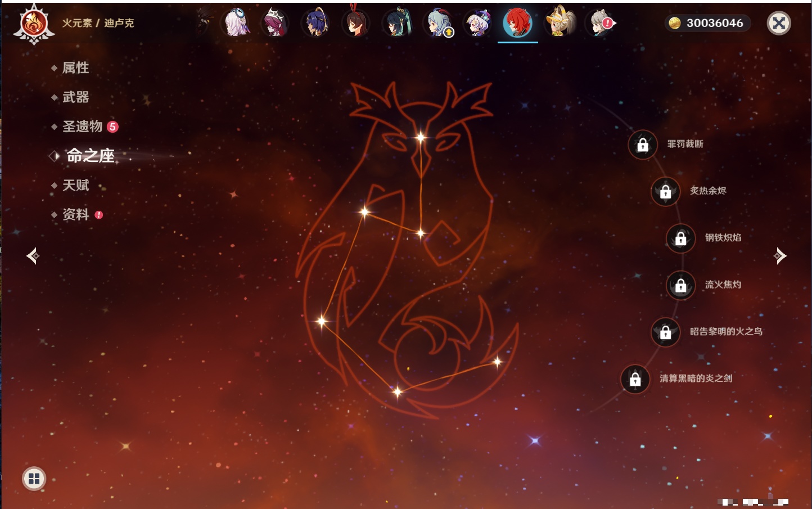812x509 pixels.
Task: Select the dark teal-haired character avatar
Action: 397,23
